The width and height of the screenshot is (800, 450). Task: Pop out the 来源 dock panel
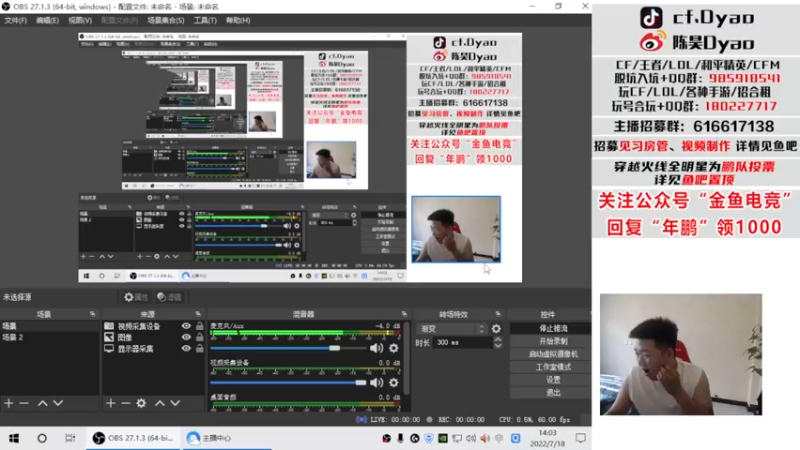[198, 314]
